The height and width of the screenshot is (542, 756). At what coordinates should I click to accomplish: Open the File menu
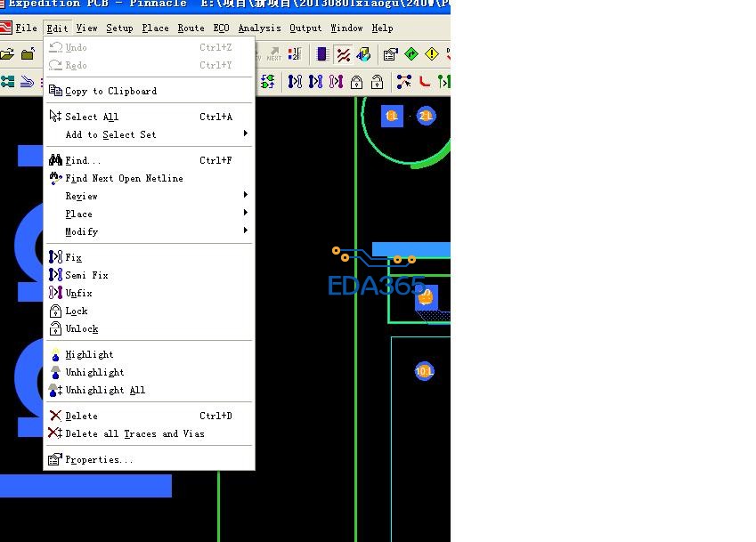point(26,28)
